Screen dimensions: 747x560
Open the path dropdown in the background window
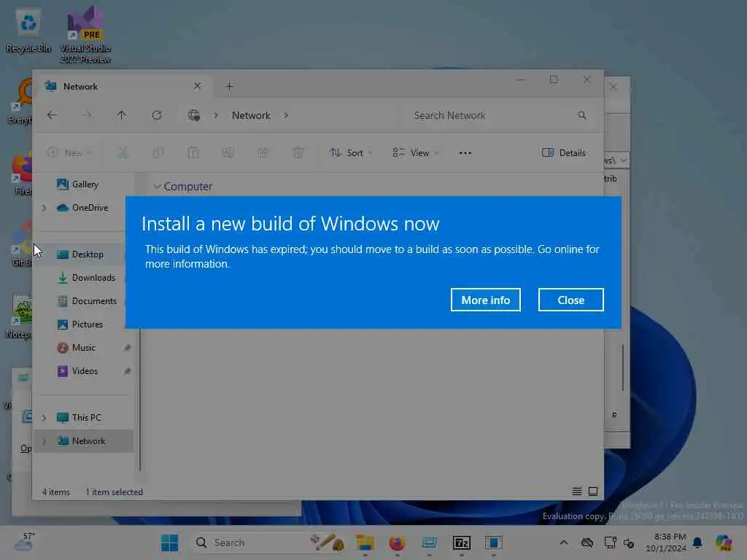point(623,160)
